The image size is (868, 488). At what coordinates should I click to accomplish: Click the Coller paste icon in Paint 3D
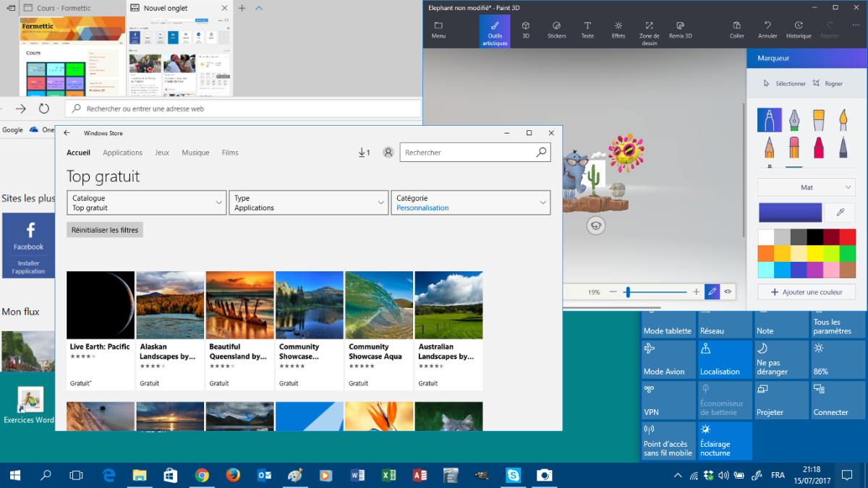(737, 25)
